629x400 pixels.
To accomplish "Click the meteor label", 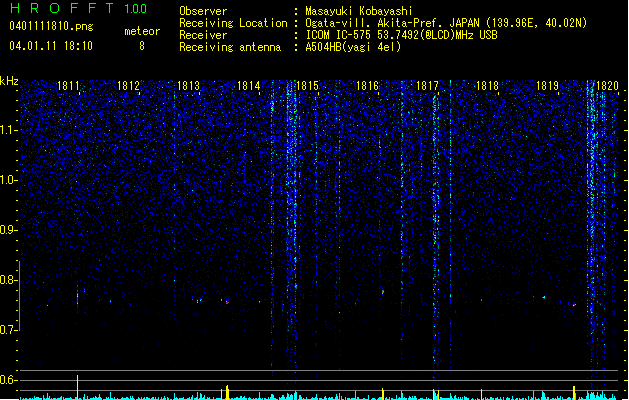I will click(x=142, y=31).
